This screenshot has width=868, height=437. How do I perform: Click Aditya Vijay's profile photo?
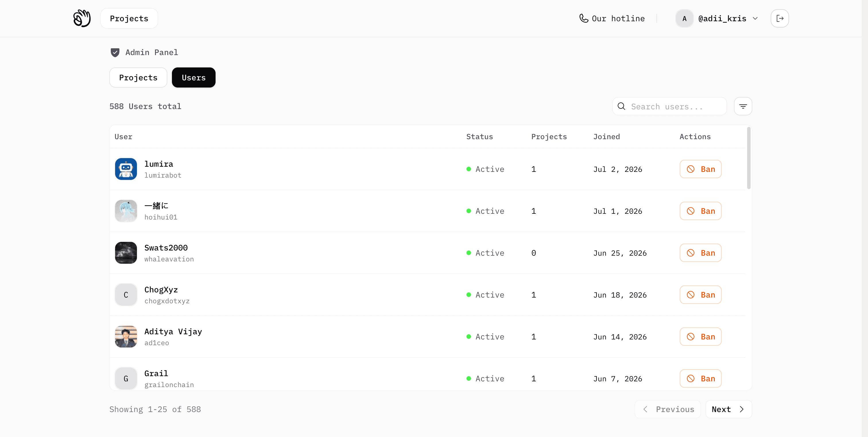(x=126, y=337)
